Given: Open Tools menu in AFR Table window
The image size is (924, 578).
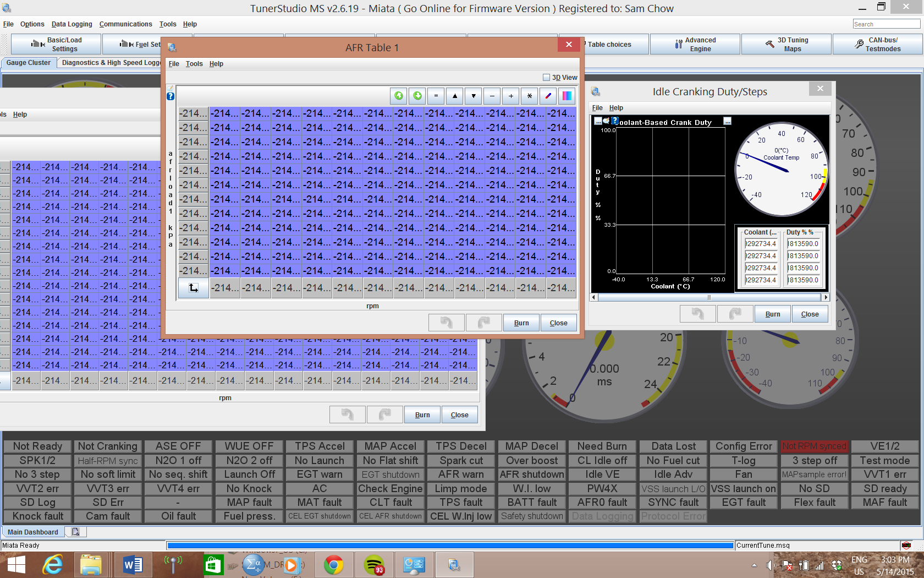Looking at the screenshot, I should (x=194, y=64).
